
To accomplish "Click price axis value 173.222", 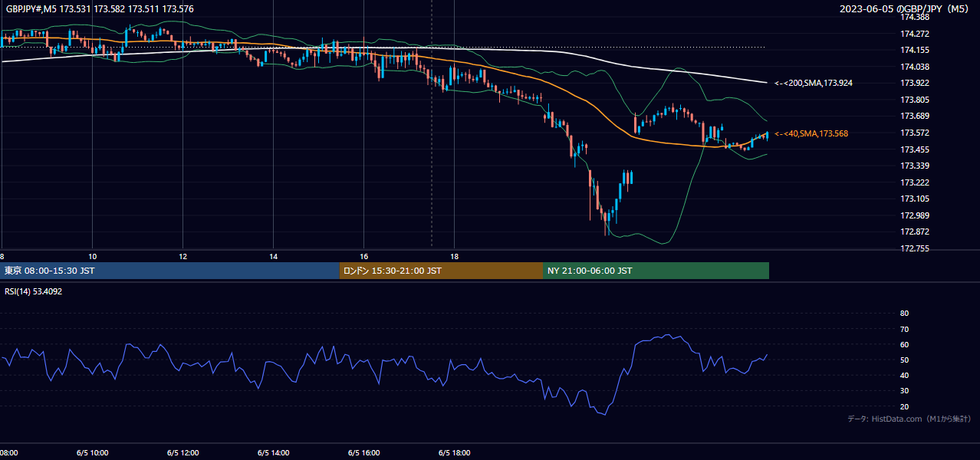I will [x=914, y=182].
